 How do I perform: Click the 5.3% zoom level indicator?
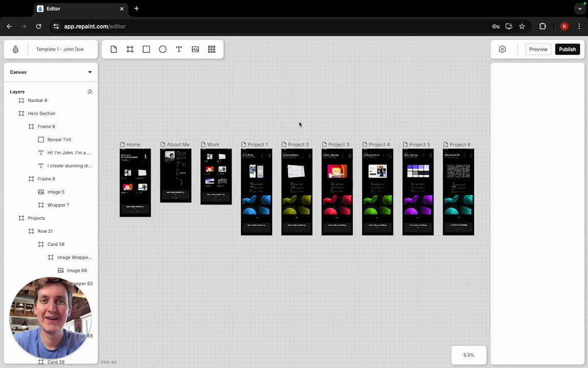[x=469, y=355]
